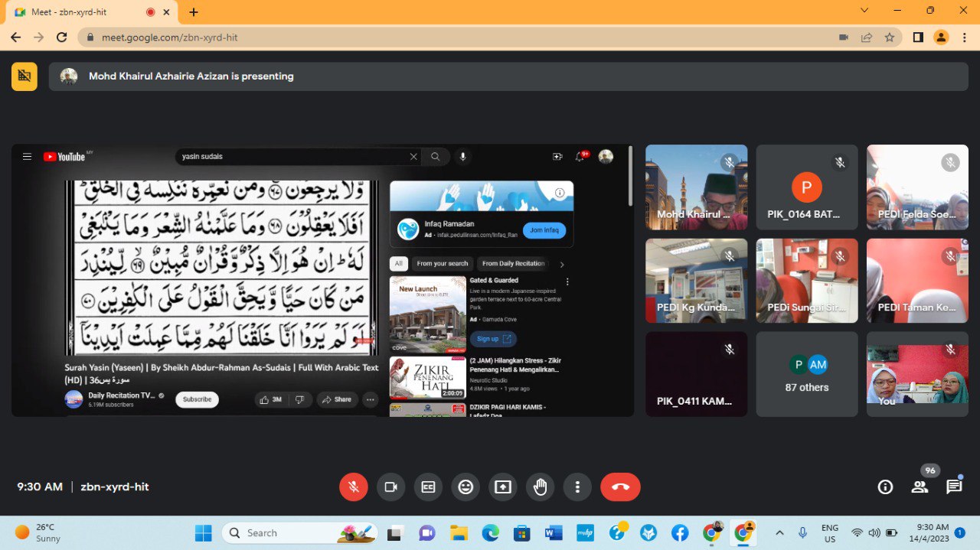Click the YouTube Create video icon
Image resolution: width=980 pixels, height=550 pixels.
tap(557, 157)
